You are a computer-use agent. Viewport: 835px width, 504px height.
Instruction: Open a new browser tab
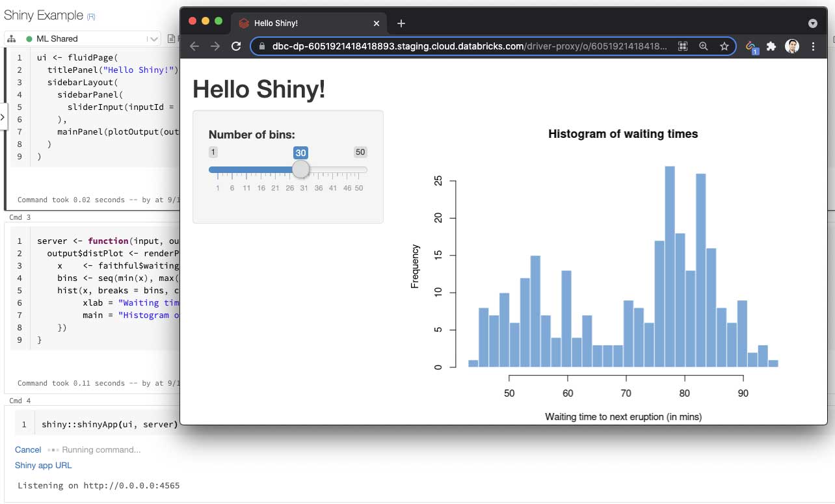tap(401, 23)
